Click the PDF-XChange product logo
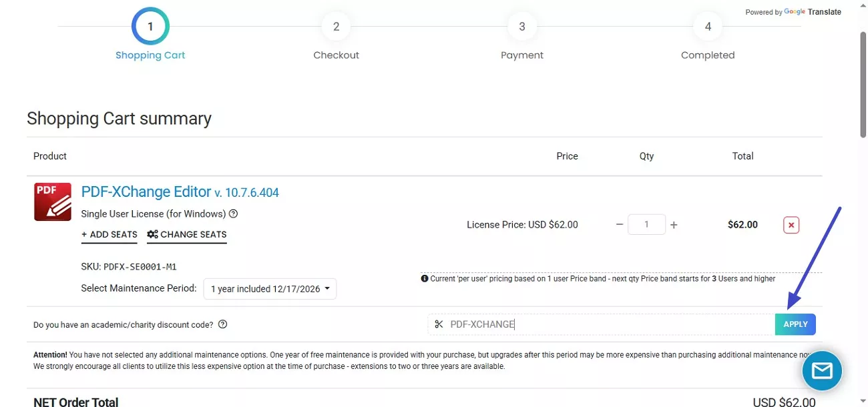Viewport: 868px width, 407px height. click(52, 201)
